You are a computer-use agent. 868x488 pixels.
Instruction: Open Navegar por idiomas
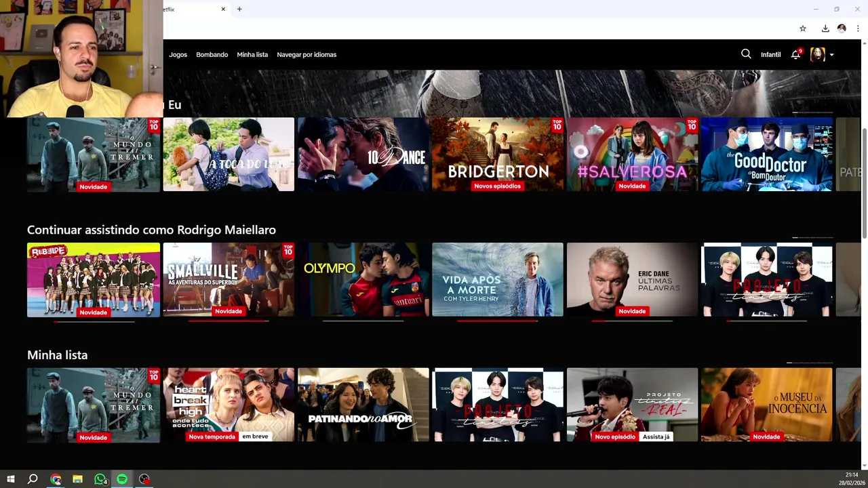[x=307, y=54]
